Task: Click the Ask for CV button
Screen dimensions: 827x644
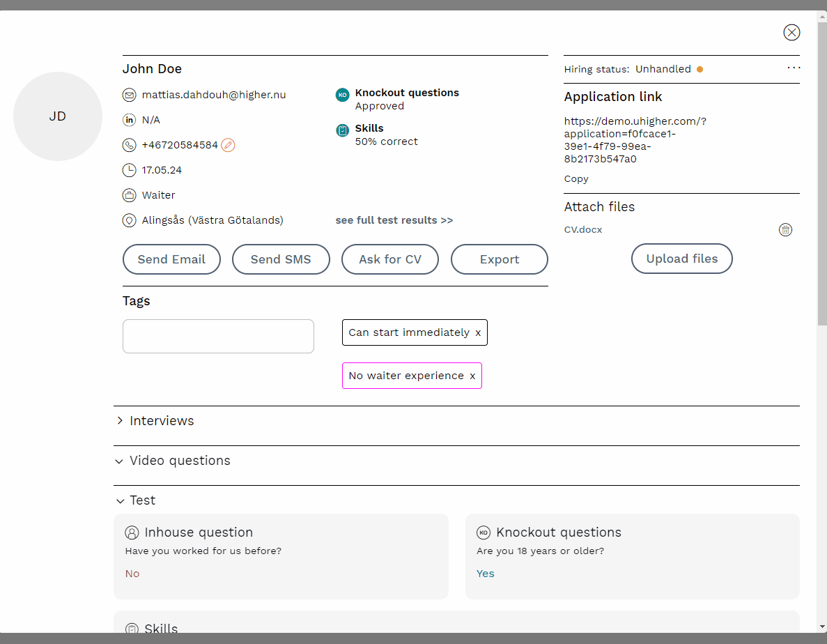Action: [x=390, y=259]
